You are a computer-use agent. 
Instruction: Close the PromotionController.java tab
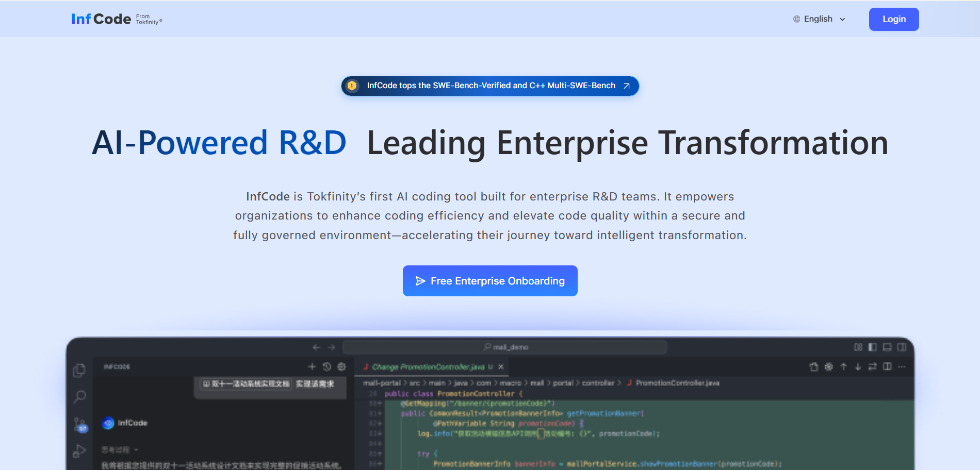coord(501,367)
